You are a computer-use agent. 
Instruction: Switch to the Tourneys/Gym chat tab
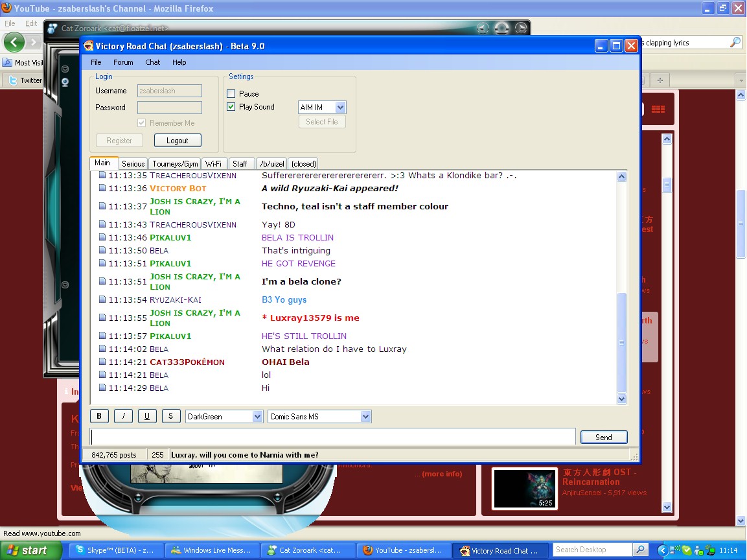pos(175,164)
